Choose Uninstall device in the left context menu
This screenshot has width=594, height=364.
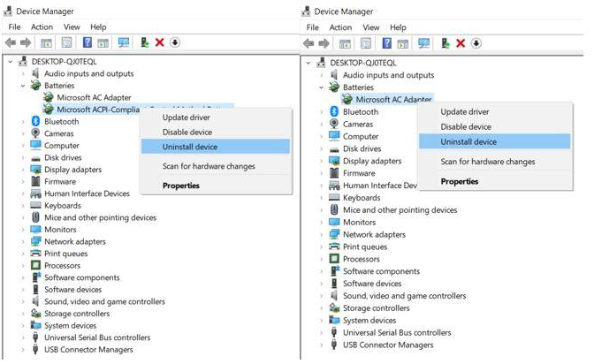[190, 147]
